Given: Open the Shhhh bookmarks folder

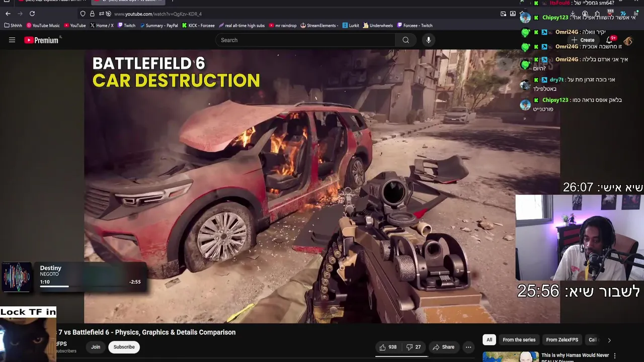Looking at the screenshot, I should [x=13, y=26].
